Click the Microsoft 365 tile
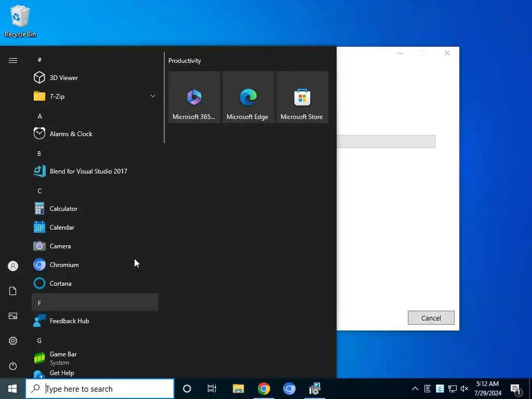 pos(194,97)
